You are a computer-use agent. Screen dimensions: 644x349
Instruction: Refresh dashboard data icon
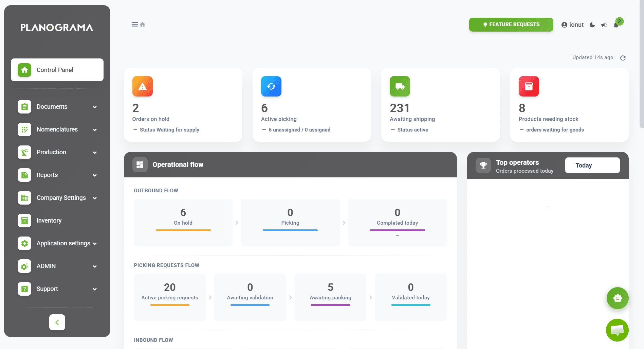[x=623, y=58]
